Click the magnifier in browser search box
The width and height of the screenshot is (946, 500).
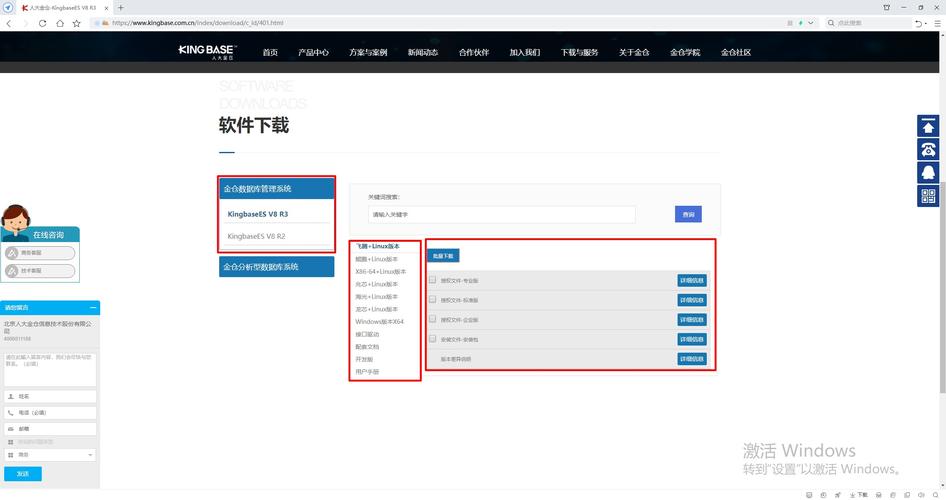[831, 23]
